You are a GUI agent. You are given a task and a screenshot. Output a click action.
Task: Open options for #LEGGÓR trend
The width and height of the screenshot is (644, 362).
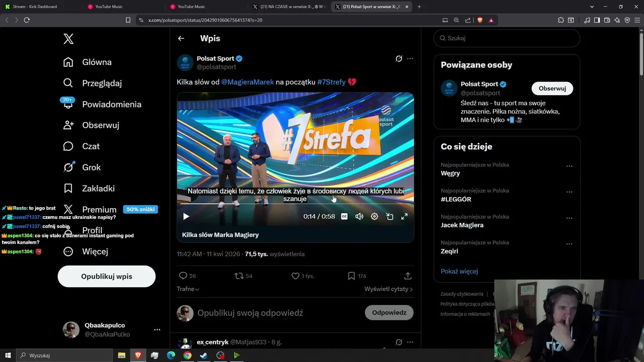(x=569, y=192)
